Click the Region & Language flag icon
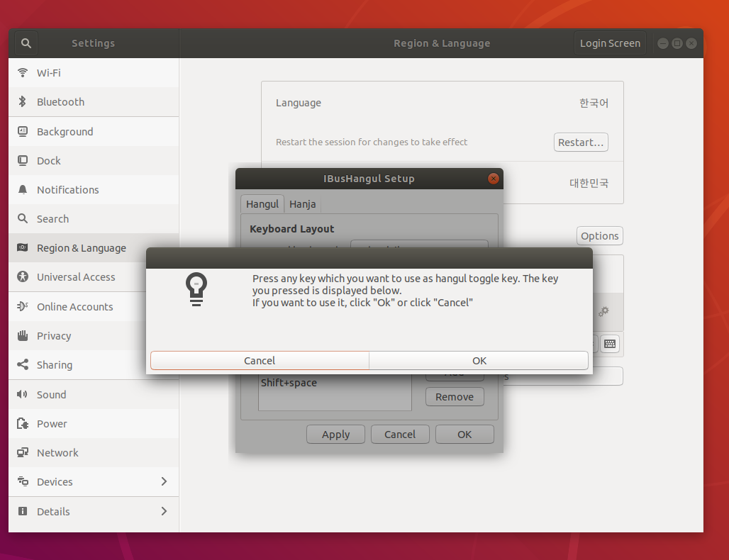This screenshot has width=729, height=560. [22, 247]
